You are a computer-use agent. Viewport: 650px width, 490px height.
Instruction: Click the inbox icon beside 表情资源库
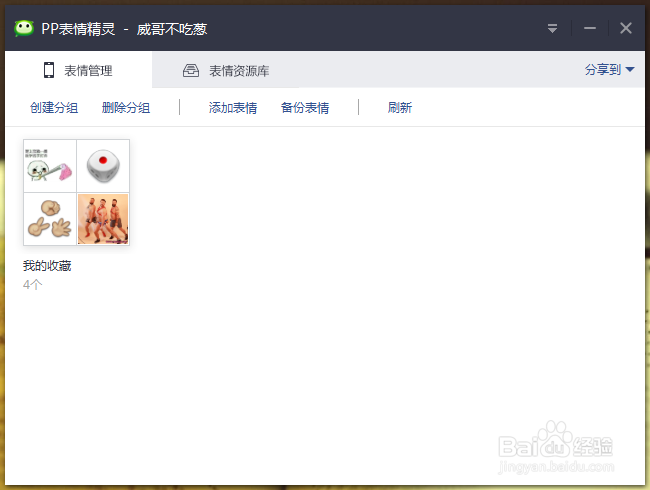(x=191, y=70)
